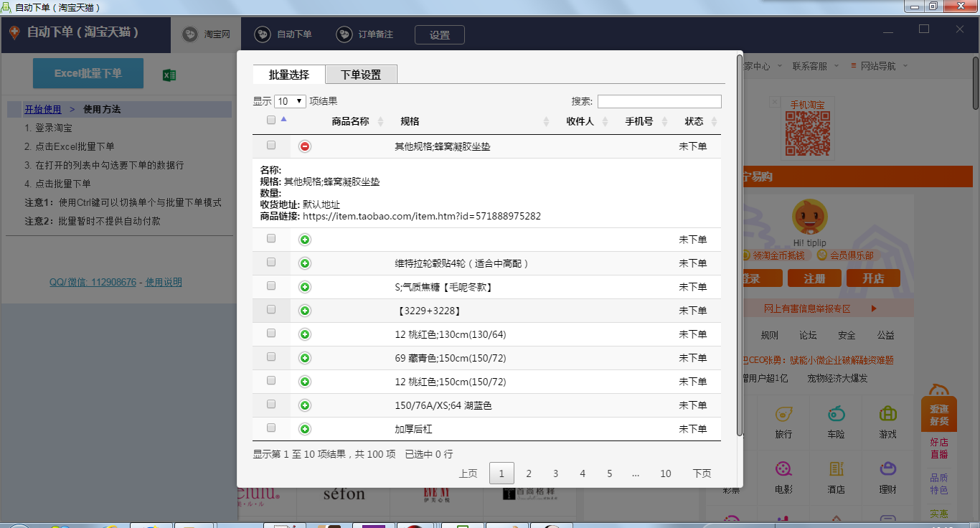
Task: Check the box for 150/76A/XS;64 湖蓝色 row
Action: (x=271, y=404)
